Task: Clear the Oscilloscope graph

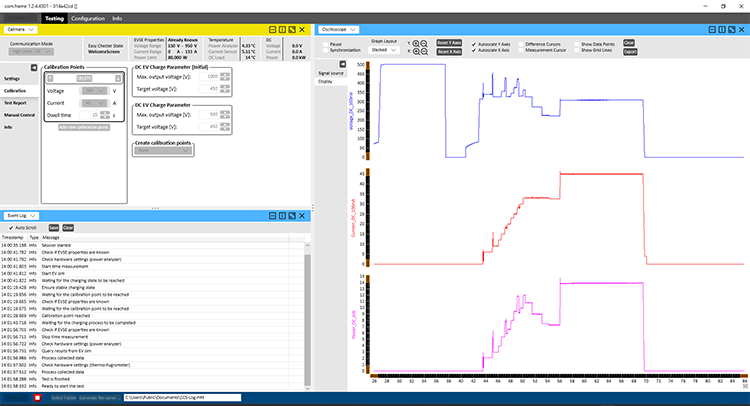Action: click(629, 43)
